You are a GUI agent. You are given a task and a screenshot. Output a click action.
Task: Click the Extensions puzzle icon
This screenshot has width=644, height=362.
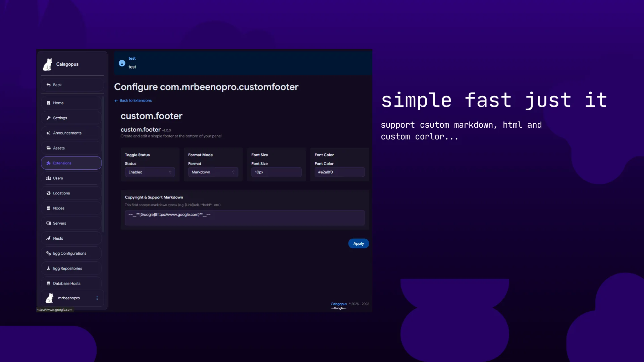click(49, 163)
